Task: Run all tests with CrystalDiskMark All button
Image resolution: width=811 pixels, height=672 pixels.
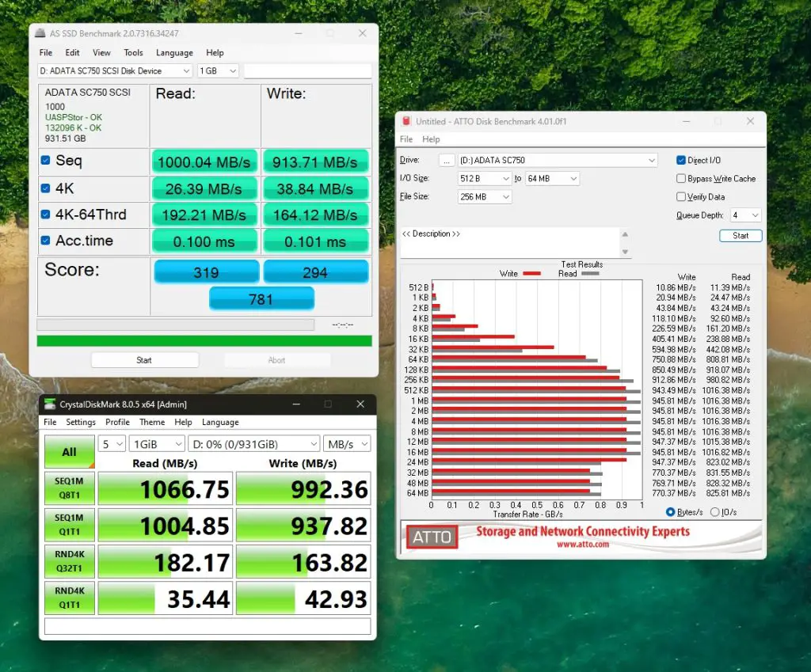Action: 70,452
